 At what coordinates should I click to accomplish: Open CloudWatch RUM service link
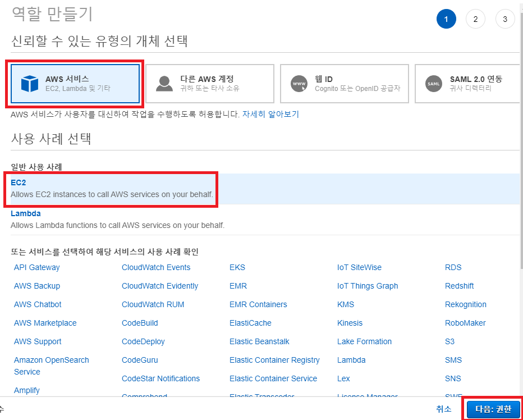pyautogui.click(x=153, y=304)
